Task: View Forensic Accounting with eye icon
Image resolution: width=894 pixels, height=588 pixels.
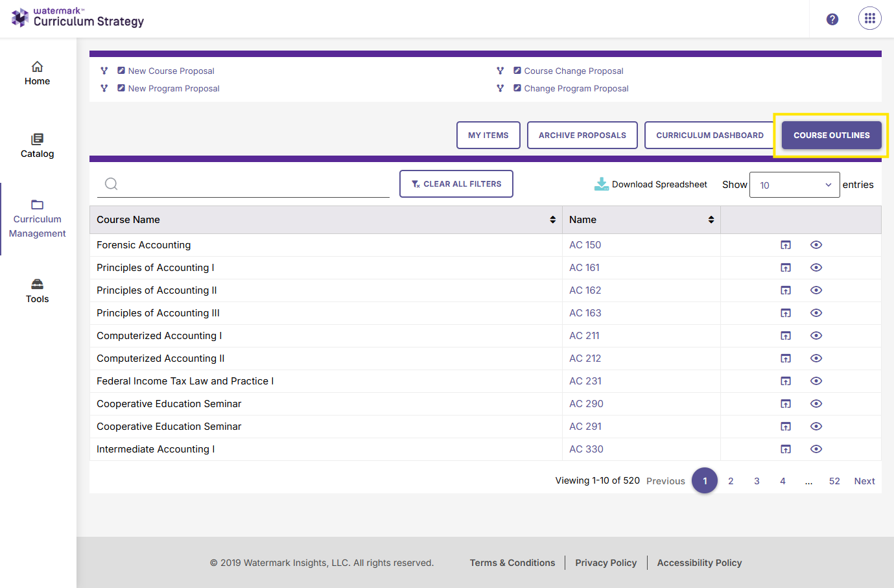Action: click(x=816, y=245)
